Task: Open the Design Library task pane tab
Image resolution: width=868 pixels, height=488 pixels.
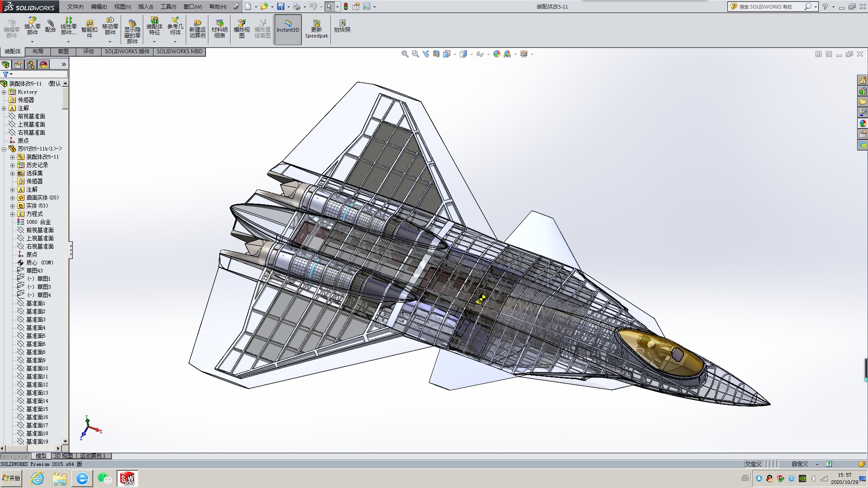Action: pos(863,91)
